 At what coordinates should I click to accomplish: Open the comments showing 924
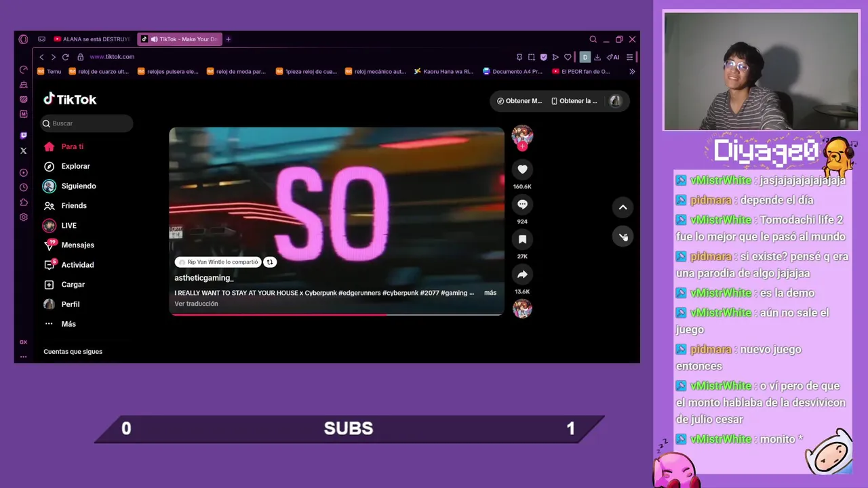pyautogui.click(x=522, y=204)
